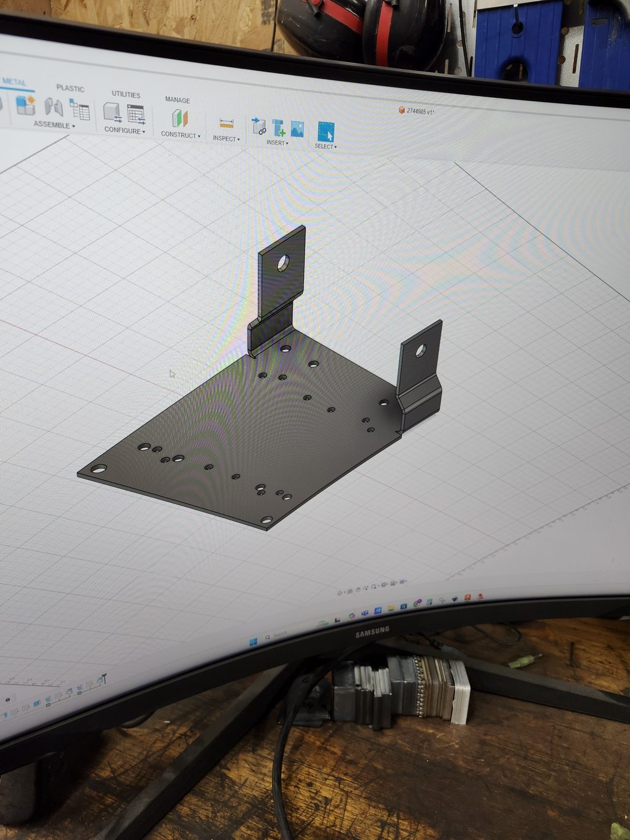The image size is (630, 840).
Task: Click the Insert Derive link icon
Action: point(259,126)
